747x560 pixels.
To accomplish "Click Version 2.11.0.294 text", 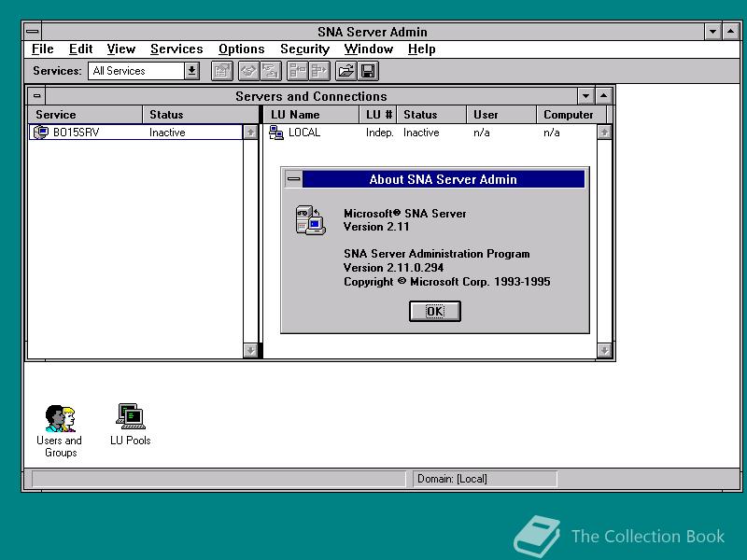I will coord(393,267).
